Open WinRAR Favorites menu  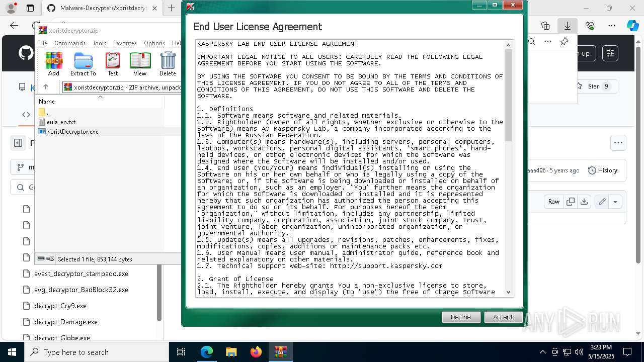point(125,43)
